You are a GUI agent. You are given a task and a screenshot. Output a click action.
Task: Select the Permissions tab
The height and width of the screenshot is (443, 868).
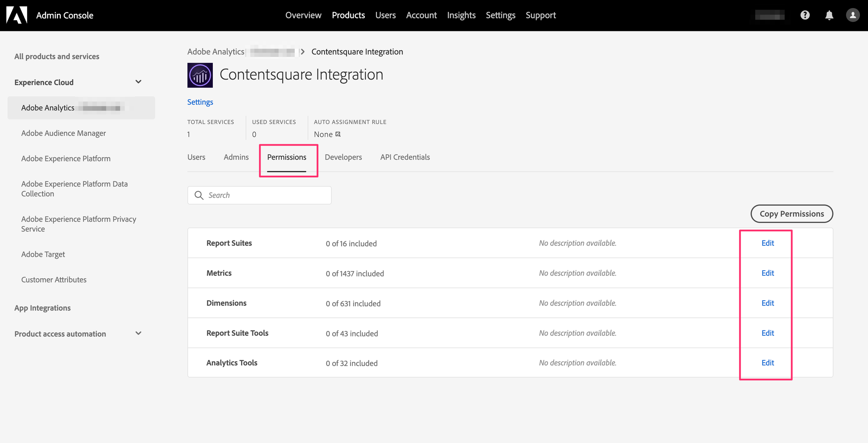[287, 157]
